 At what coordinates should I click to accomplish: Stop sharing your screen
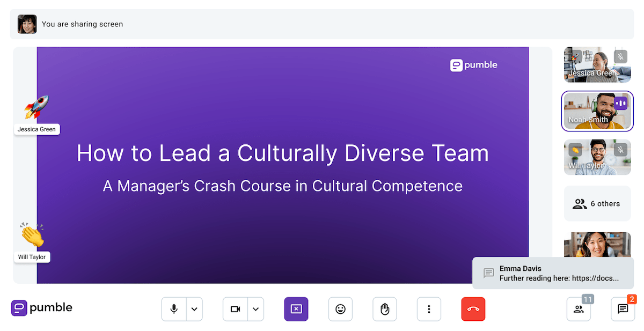(x=296, y=309)
